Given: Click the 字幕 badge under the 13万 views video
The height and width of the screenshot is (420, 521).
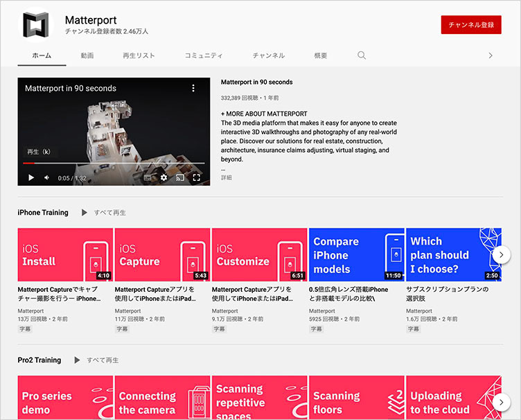Looking at the screenshot, I should 25,329.
